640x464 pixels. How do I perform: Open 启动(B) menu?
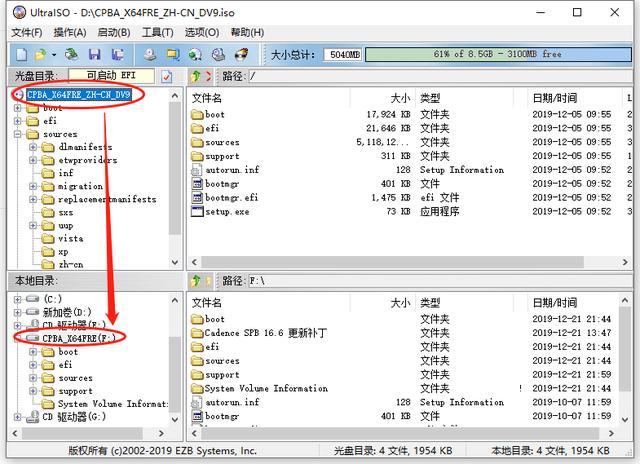[114, 33]
